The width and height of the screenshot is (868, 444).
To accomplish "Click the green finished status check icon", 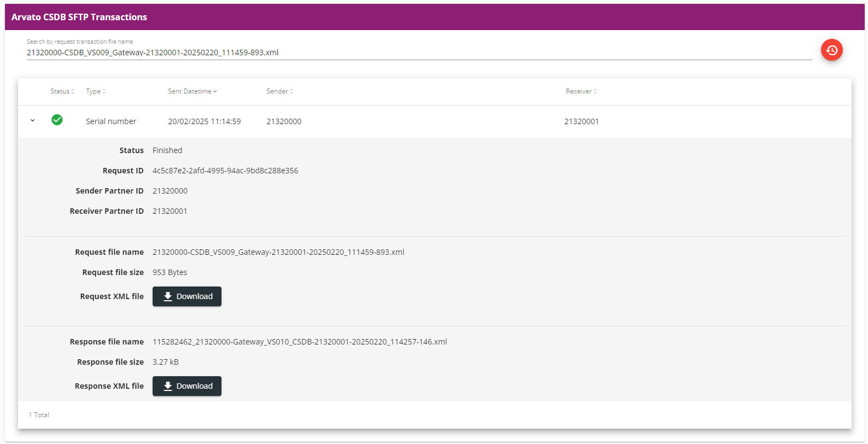I will [x=57, y=120].
